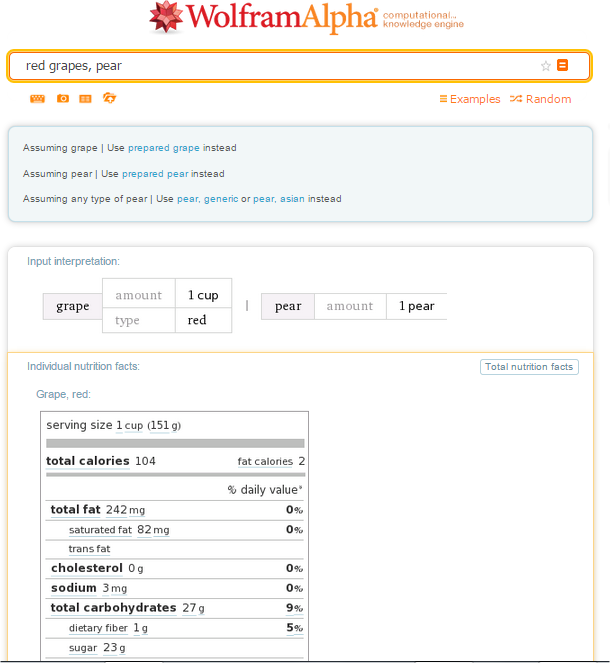Click the camera image input icon

pos(63,99)
